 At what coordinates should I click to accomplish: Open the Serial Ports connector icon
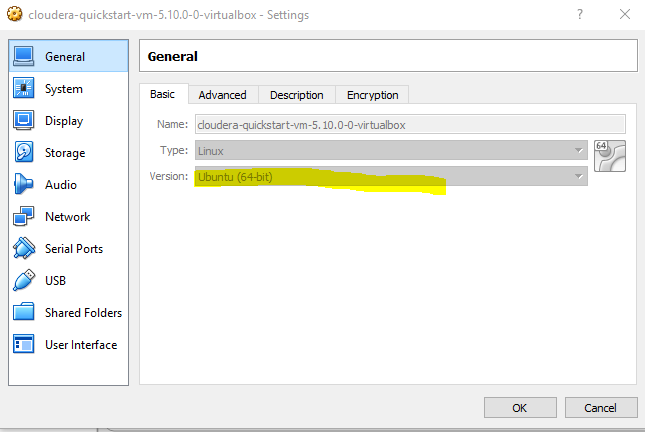[x=23, y=248]
